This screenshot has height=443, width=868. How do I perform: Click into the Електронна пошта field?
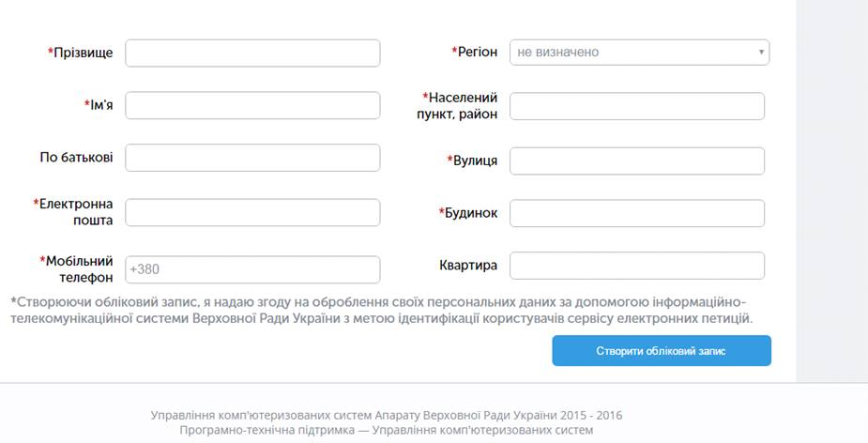click(x=252, y=213)
